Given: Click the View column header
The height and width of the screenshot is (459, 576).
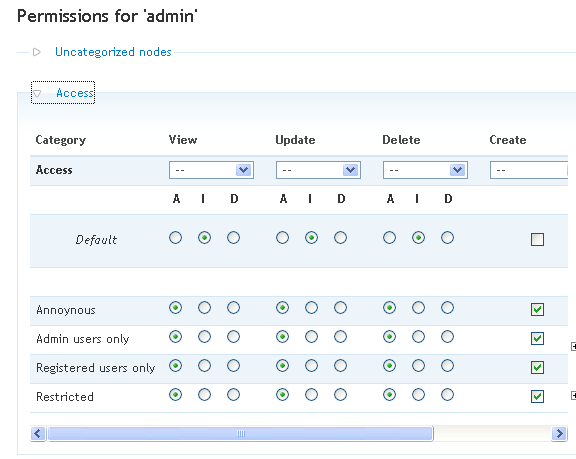Looking at the screenshot, I should (183, 140).
